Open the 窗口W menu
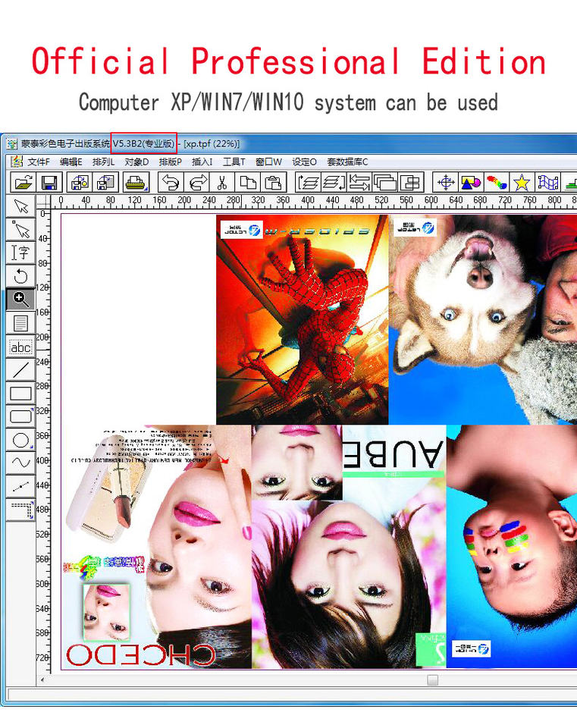577x728 pixels. (x=268, y=162)
